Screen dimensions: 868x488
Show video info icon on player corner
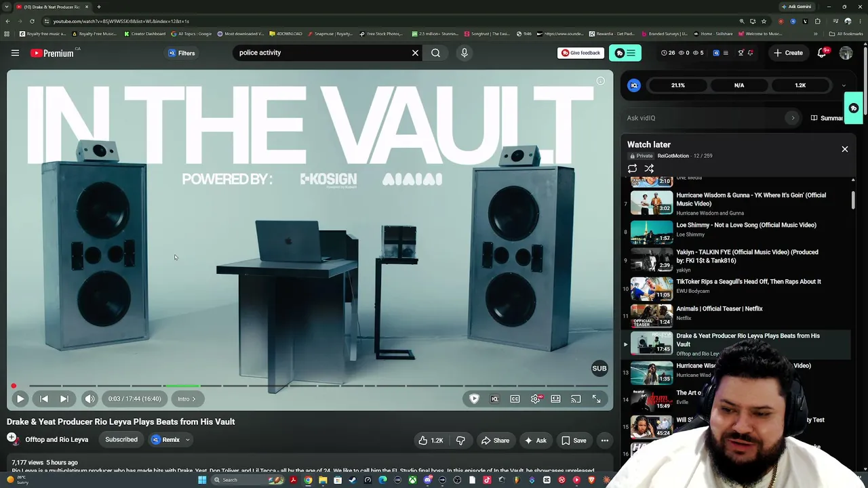coord(600,81)
